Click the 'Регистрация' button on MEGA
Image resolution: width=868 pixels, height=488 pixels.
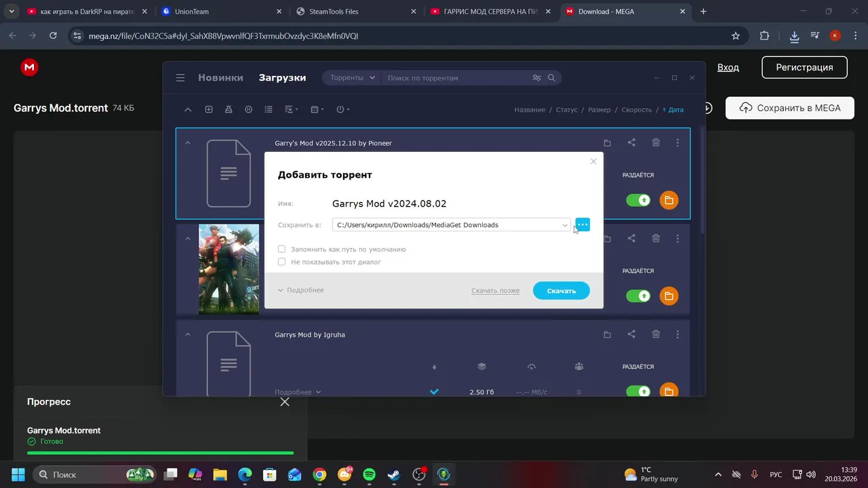point(804,67)
